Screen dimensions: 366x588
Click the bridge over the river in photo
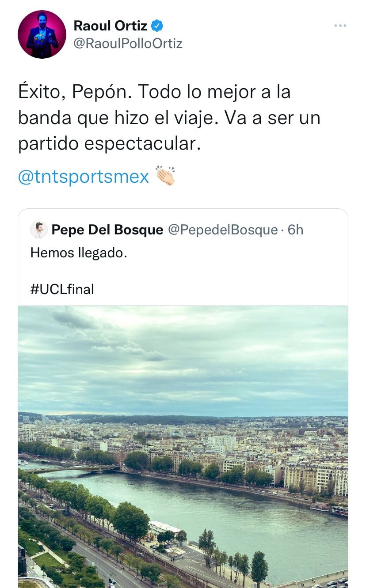tap(75, 469)
